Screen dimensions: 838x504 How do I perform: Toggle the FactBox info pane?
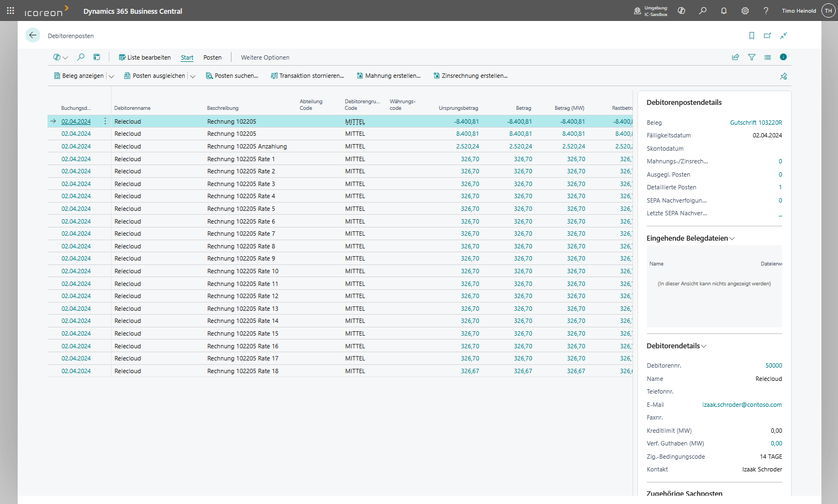point(783,57)
